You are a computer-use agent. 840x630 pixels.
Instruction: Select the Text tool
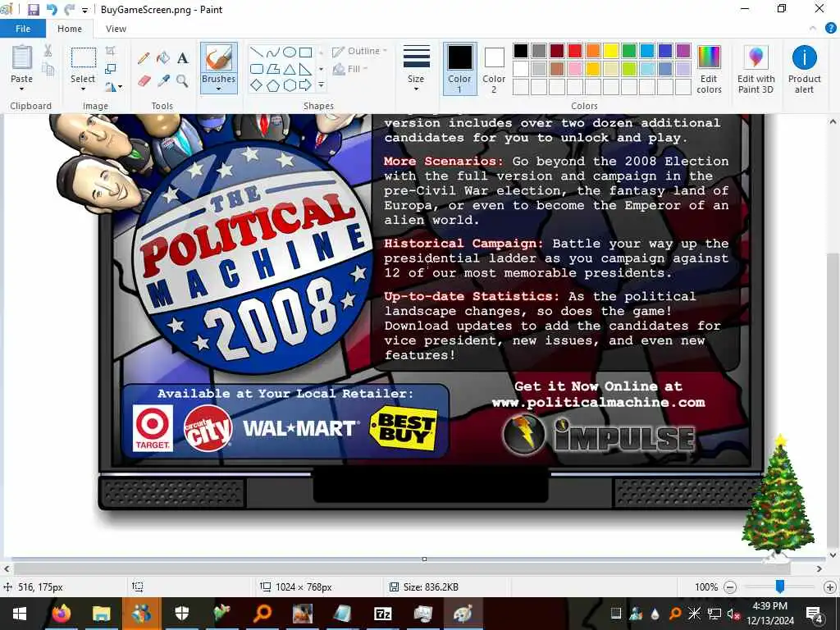[x=183, y=58]
